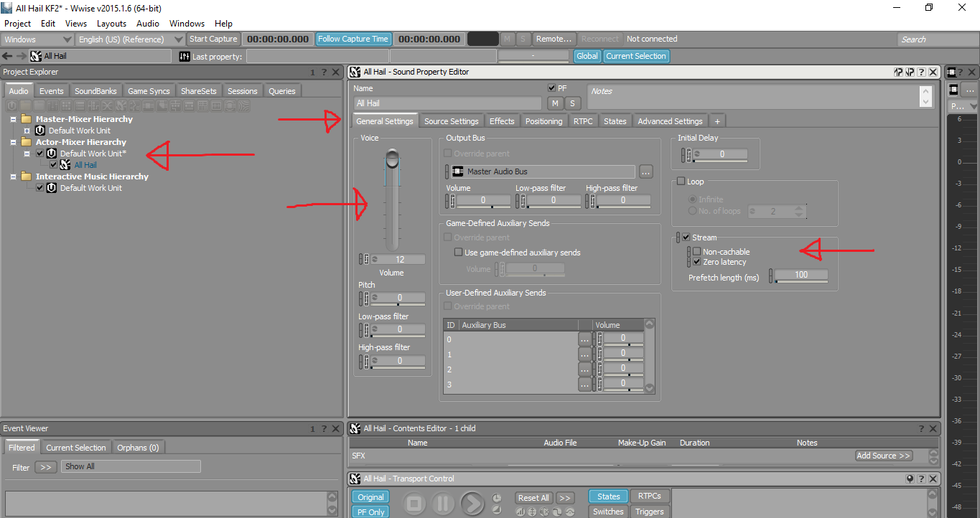Image resolution: width=980 pixels, height=518 pixels.
Task: Click the Add Source button
Action: pos(883,456)
